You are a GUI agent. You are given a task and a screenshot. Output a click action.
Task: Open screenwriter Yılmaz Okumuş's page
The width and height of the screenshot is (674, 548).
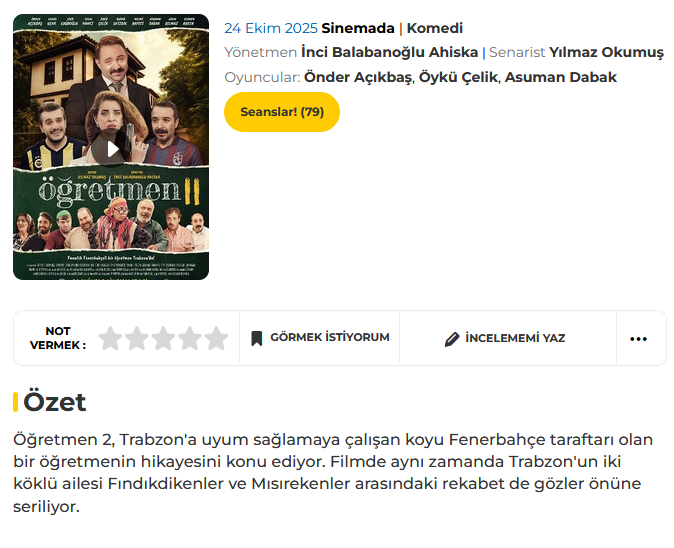tap(606, 52)
